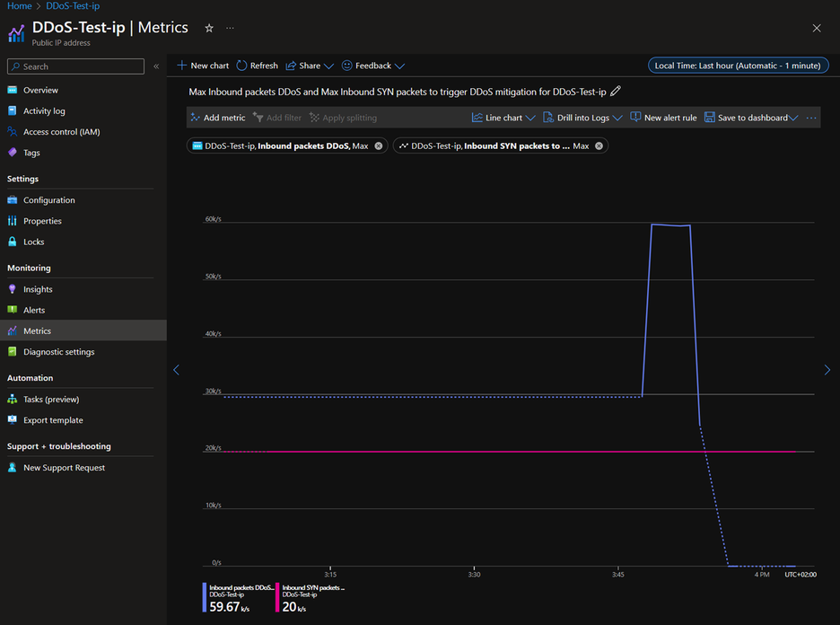Click the Refresh icon in toolbar
Image resolution: width=840 pixels, height=625 pixels.
(241, 66)
